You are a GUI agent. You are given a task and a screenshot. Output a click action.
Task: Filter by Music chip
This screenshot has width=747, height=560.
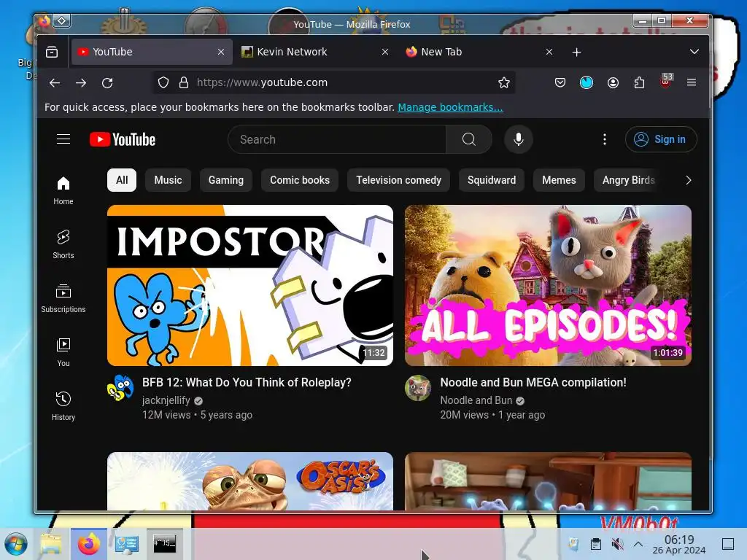coord(169,180)
